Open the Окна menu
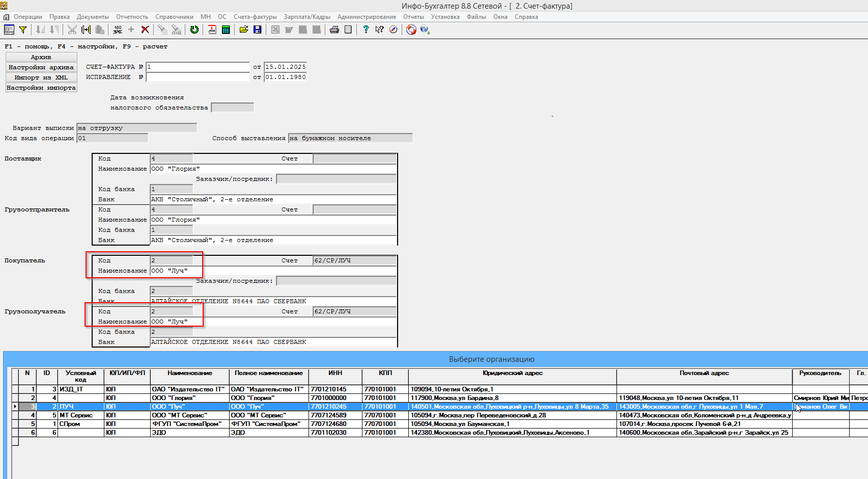The height and width of the screenshot is (479, 868). click(500, 17)
